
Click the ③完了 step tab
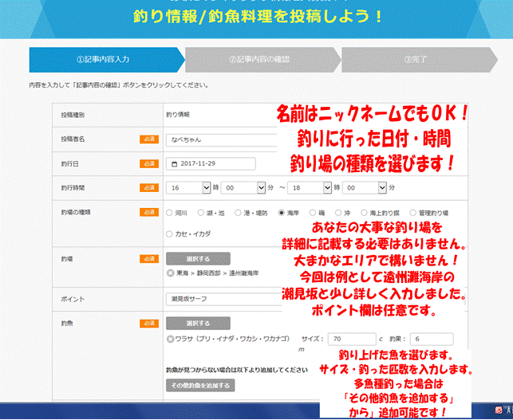click(x=419, y=60)
